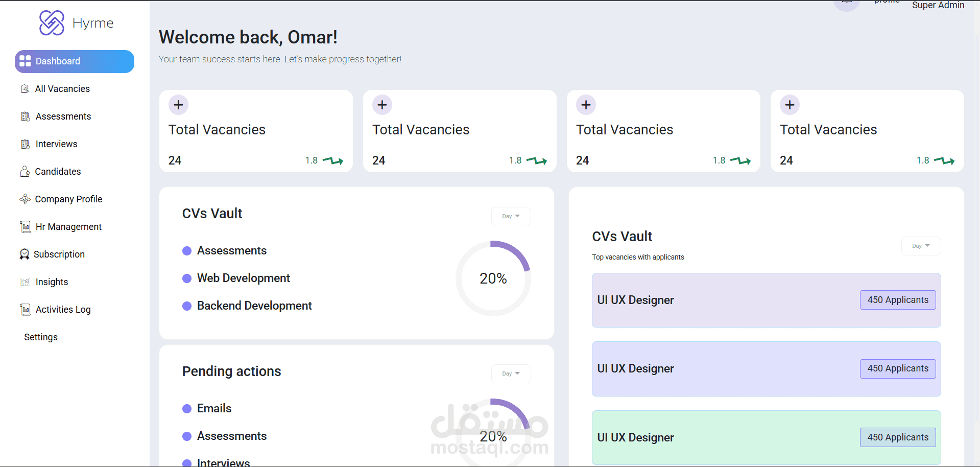Select the Assessments clipboard icon in sidebar

tap(24, 116)
